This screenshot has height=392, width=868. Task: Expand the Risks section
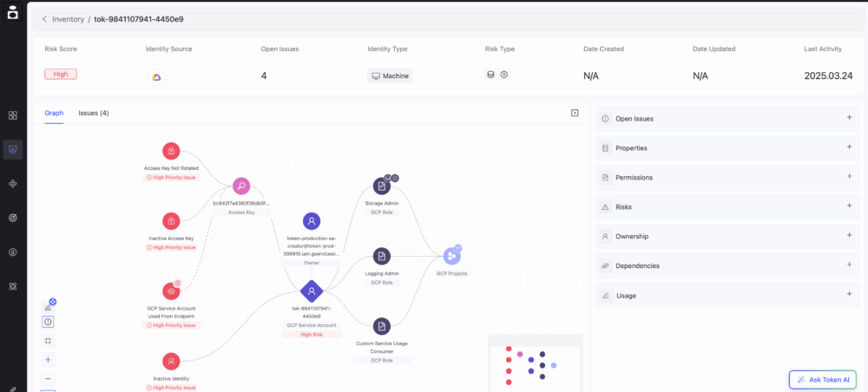tap(727, 206)
